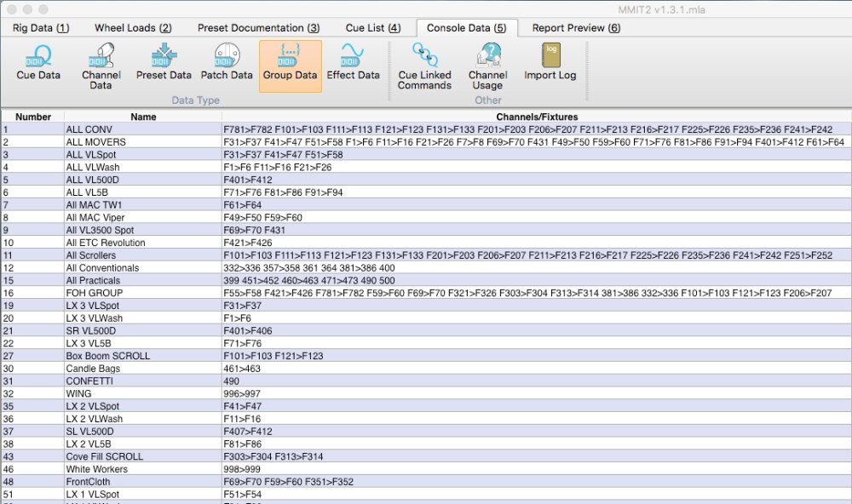Select the Channel Data icon

click(x=101, y=66)
